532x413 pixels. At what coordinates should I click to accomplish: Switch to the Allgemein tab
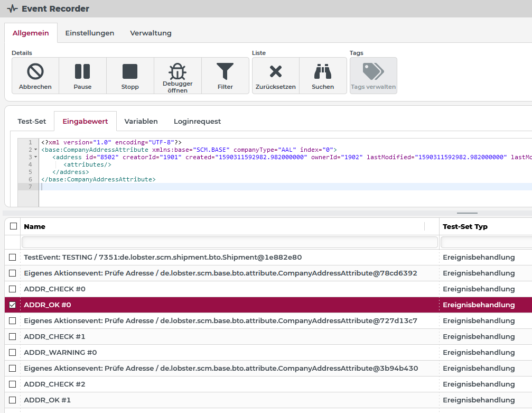click(x=31, y=33)
